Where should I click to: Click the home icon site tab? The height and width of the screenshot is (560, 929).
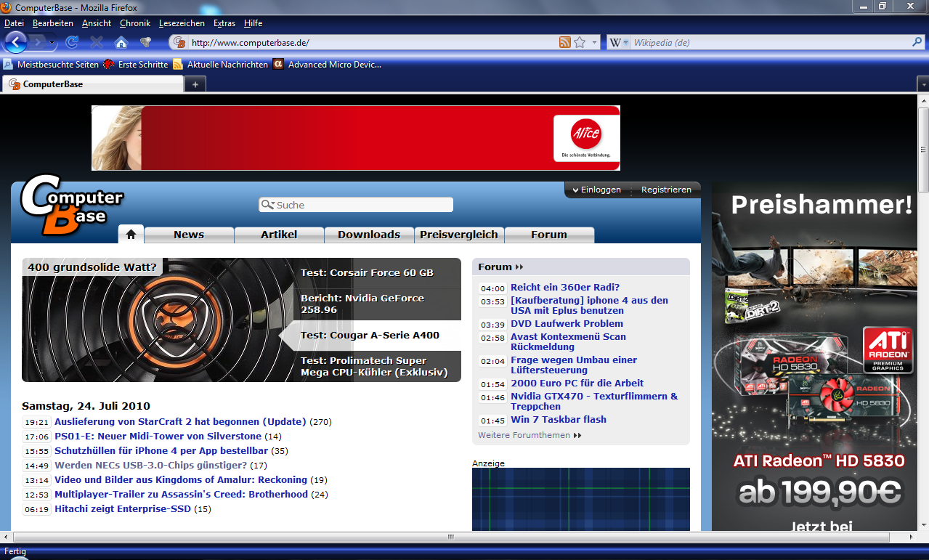[x=131, y=234]
